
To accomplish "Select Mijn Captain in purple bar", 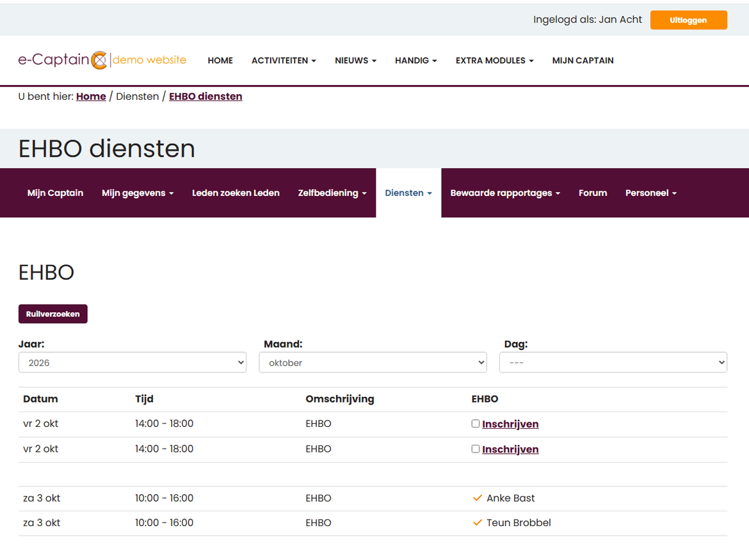I will click(x=55, y=193).
